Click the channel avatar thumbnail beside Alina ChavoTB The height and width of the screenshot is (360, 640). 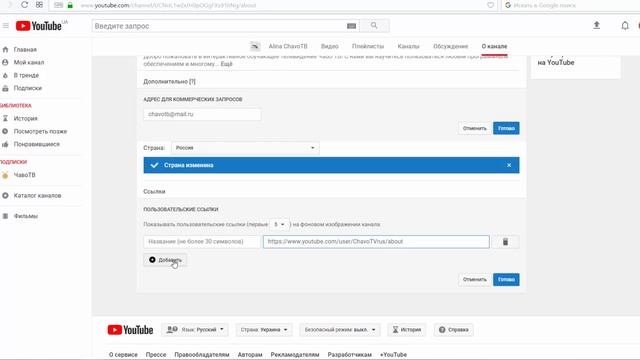click(255, 46)
